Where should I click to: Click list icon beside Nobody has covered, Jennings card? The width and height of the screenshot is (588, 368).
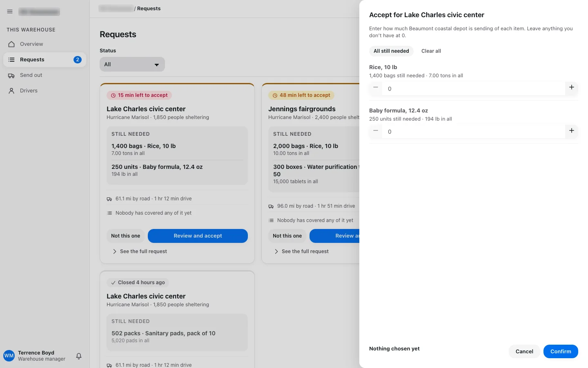coord(271,220)
